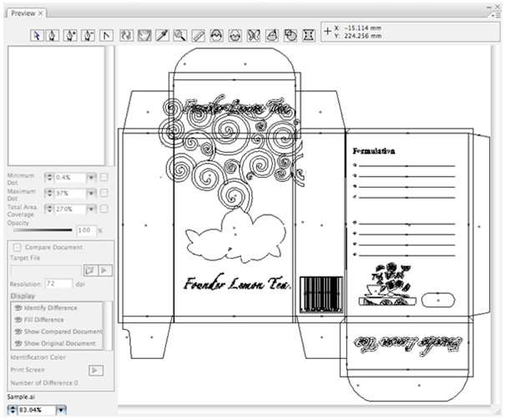The height and width of the screenshot is (420, 505).
Task: Browse for target file folder button
Action: click(x=88, y=271)
